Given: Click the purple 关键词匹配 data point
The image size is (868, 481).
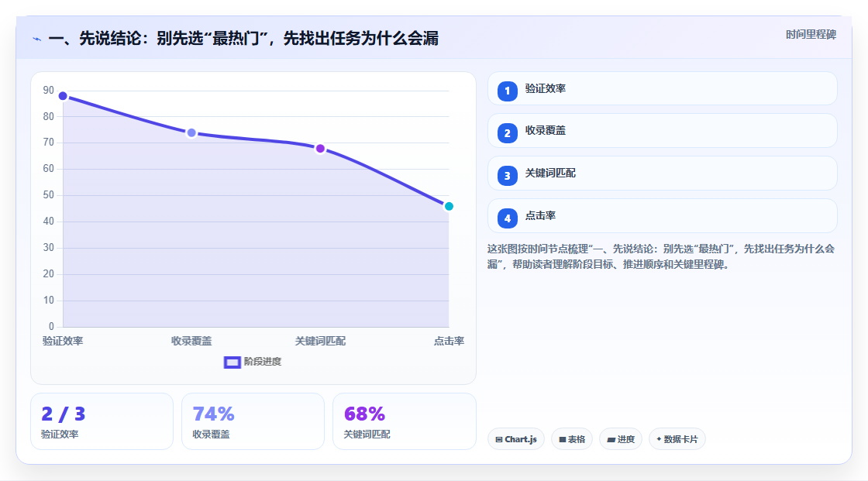Looking at the screenshot, I should pyautogui.click(x=320, y=149).
